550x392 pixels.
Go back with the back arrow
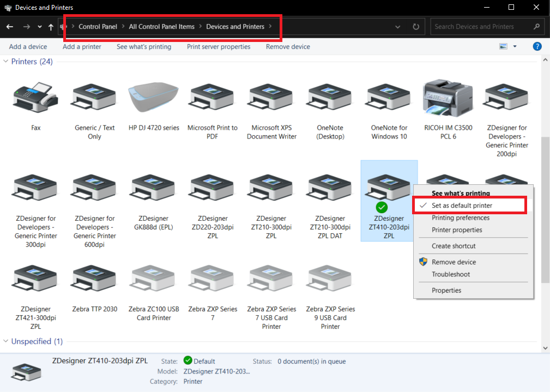point(10,27)
